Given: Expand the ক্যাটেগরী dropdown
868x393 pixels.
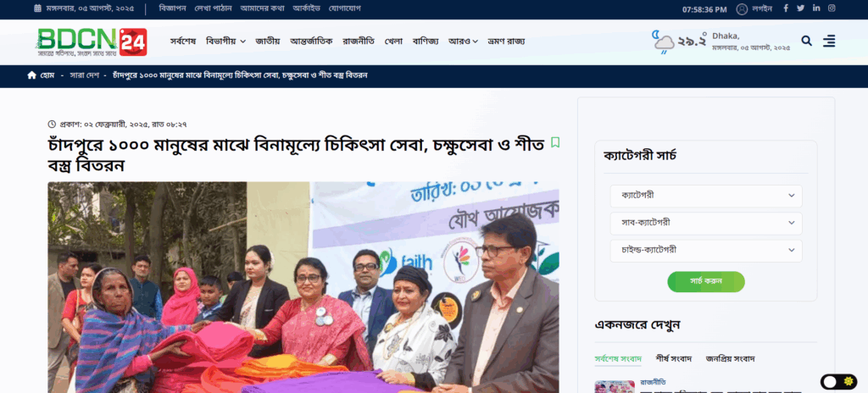Looking at the screenshot, I should click(x=706, y=196).
